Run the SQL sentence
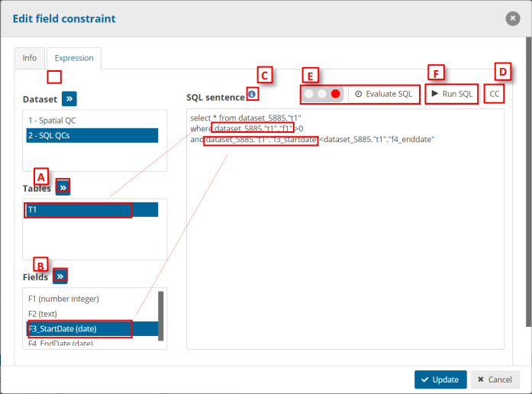Viewport: 532px width, 394px height. click(x=452, y=94)
